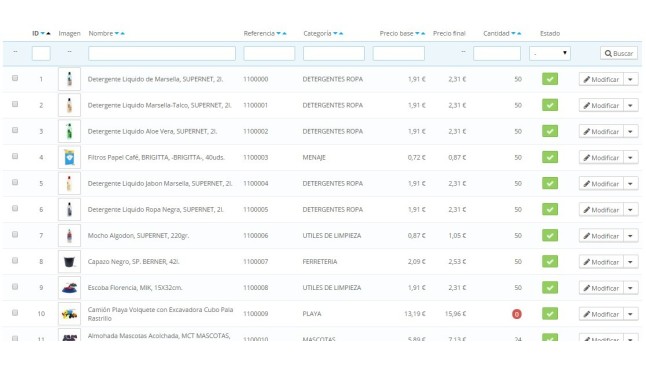Click reference 1100007 cell
The height and width of the screenshot is (366, 646).
255,262
